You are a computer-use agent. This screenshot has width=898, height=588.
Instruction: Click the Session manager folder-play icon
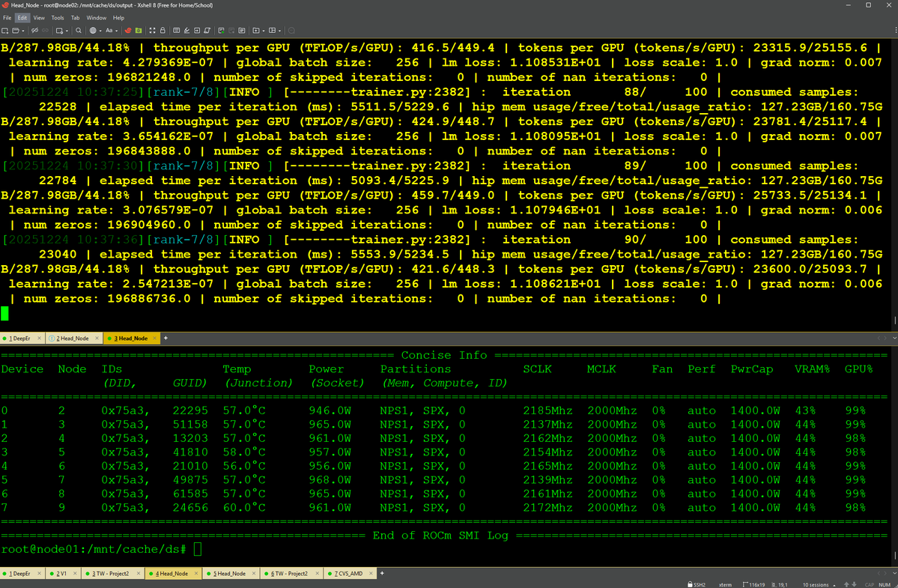pos(256,31)
